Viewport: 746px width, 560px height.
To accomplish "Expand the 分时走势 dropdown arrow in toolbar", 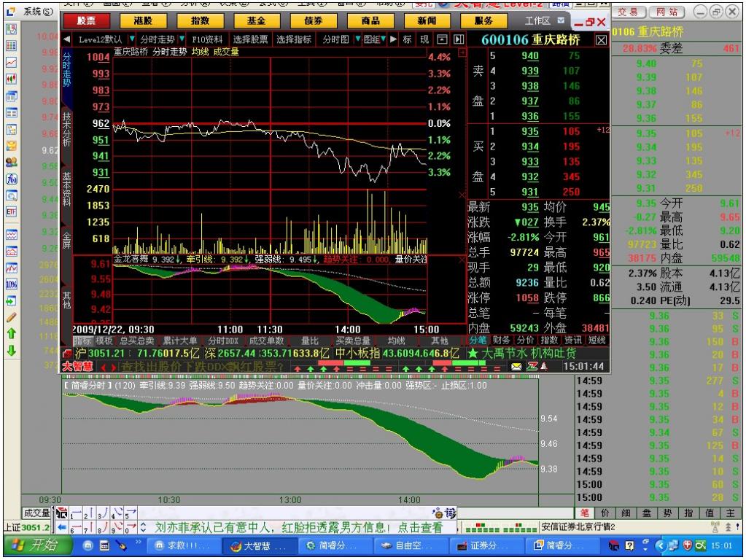I will 182,39.
